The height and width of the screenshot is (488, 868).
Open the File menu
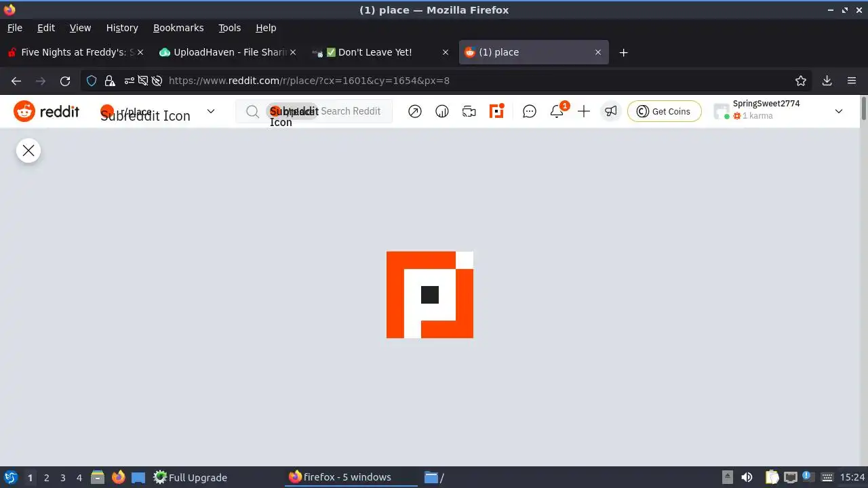(x=14, y=28)
